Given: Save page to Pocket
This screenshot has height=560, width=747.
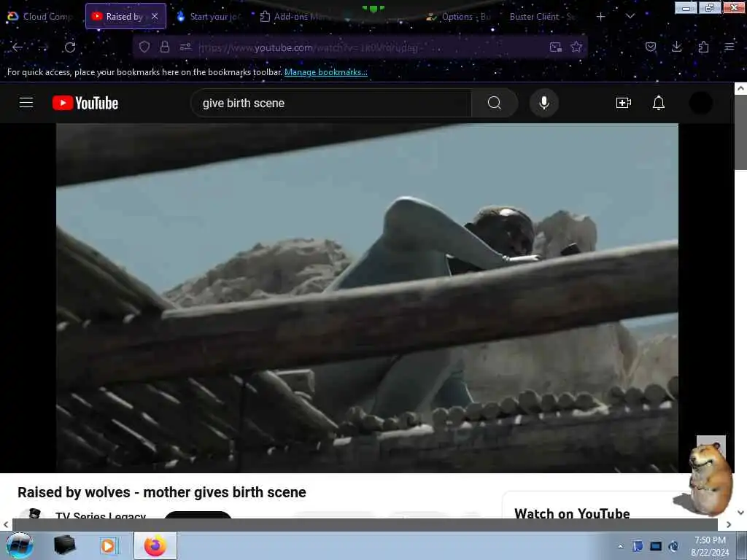Looking at the screenshot, I should click(x=651, y=47).
